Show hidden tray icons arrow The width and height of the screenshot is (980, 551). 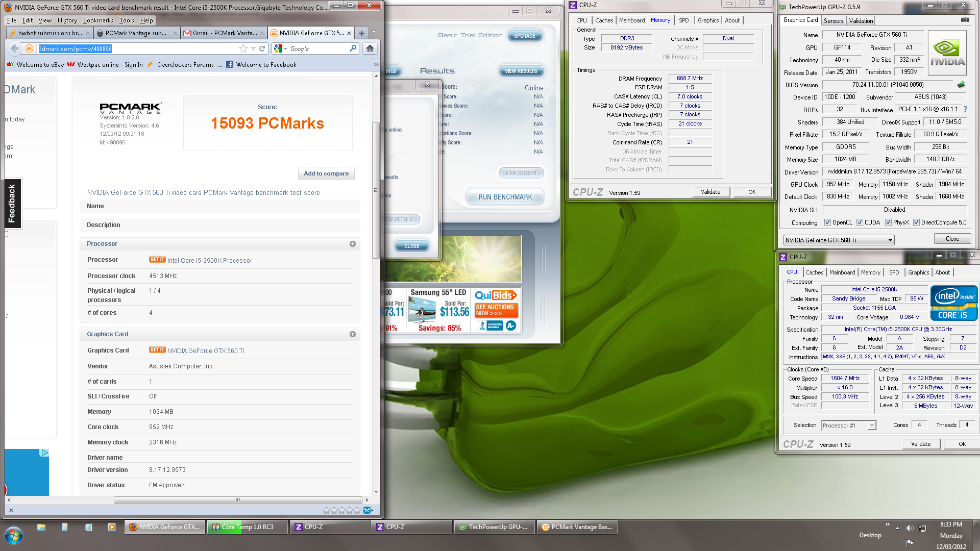(897, 528)
